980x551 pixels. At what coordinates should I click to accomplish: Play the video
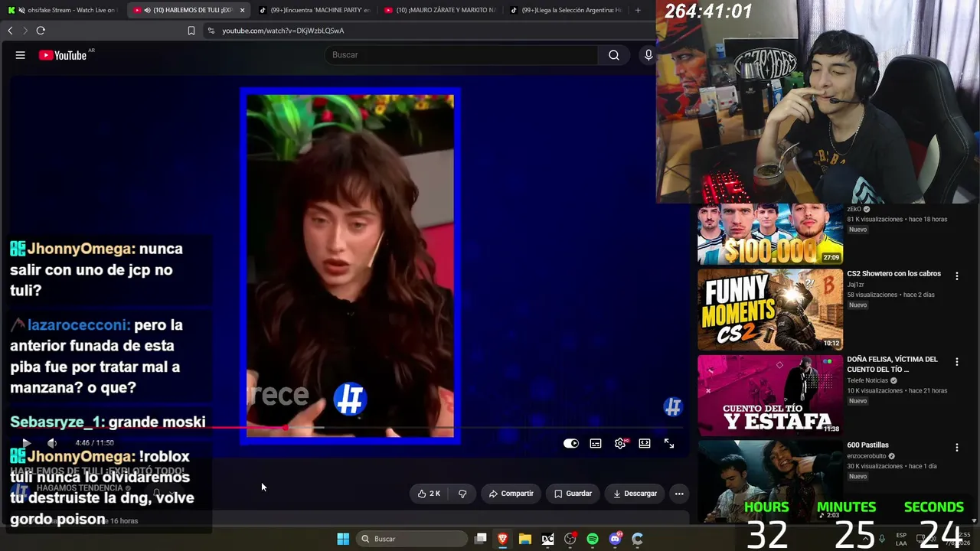click(26, 443)
